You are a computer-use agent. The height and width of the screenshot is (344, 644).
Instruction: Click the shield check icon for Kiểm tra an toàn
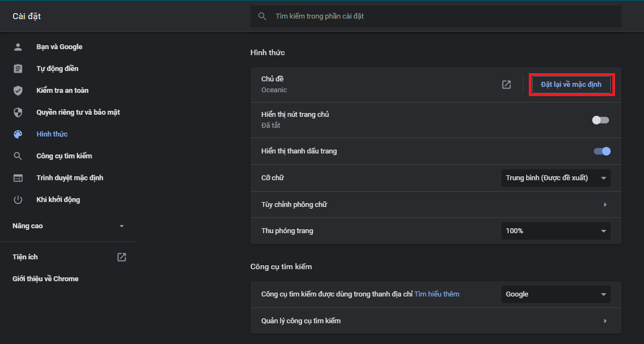click(x=17, y=91)
